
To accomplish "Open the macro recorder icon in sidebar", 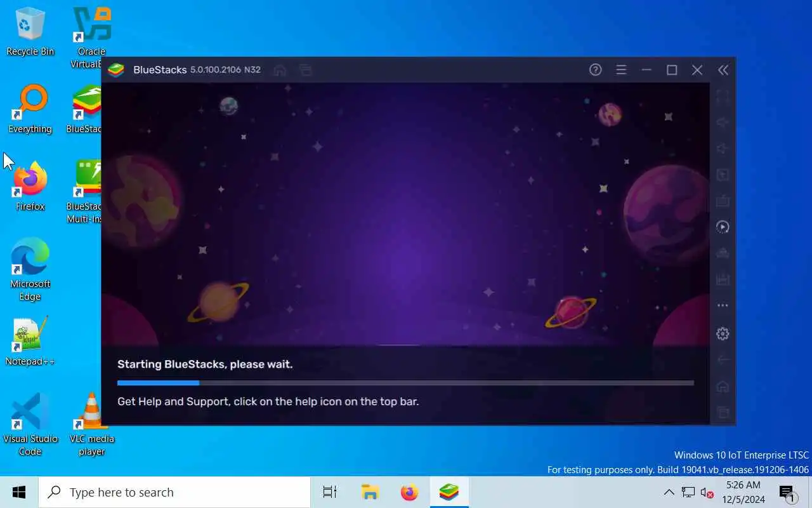I will coord(723,227).
